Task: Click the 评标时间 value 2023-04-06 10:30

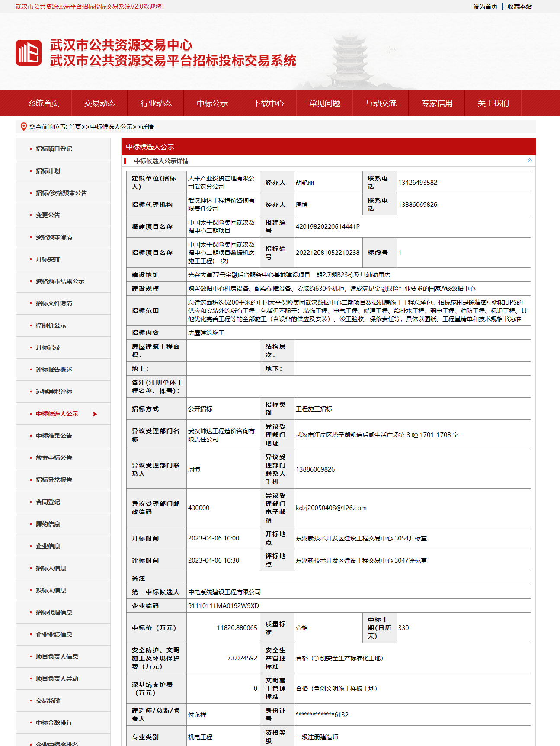Action: click(214, 560)
